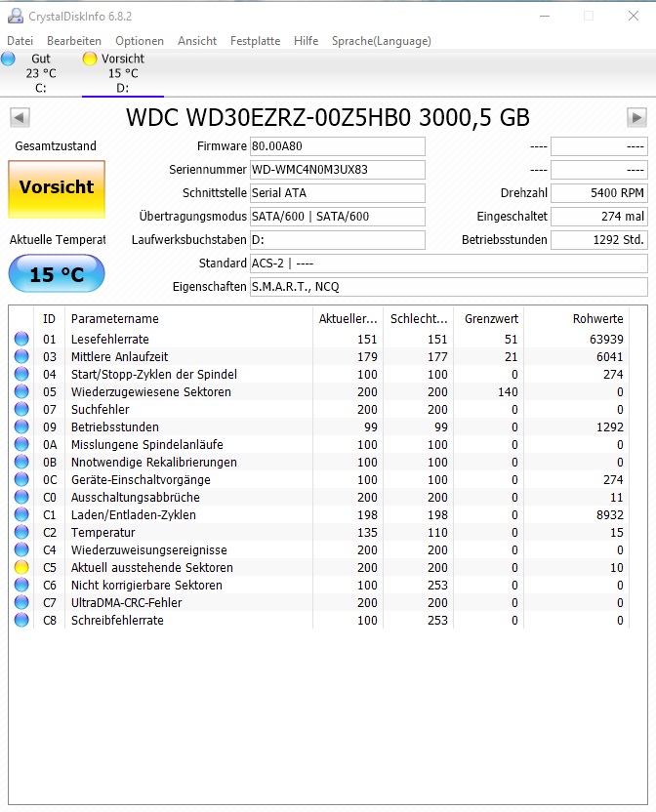Click the Drehzahl field 5400 RPM
This screenshot has height=812, width=656.
[x=599, y=192]
